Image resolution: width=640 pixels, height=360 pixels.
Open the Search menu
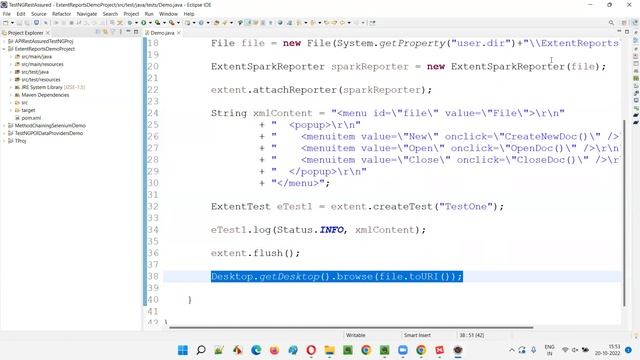(110, 14)
